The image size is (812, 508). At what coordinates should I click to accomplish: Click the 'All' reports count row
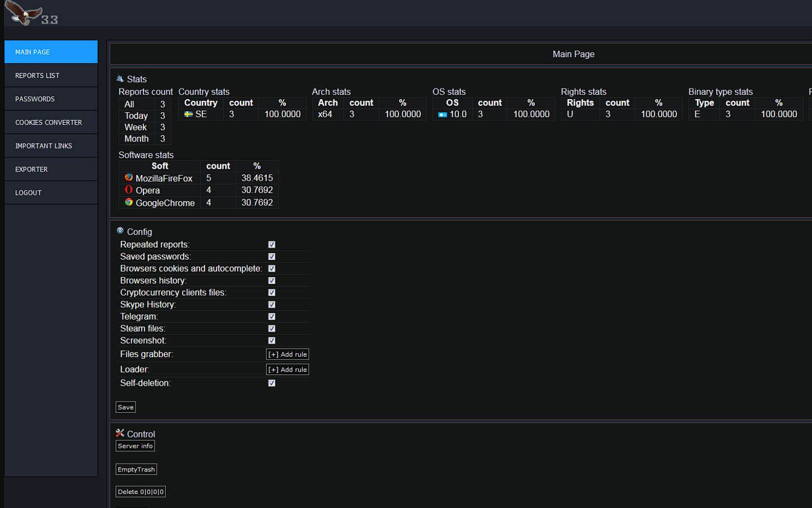[x=145, y=104]
